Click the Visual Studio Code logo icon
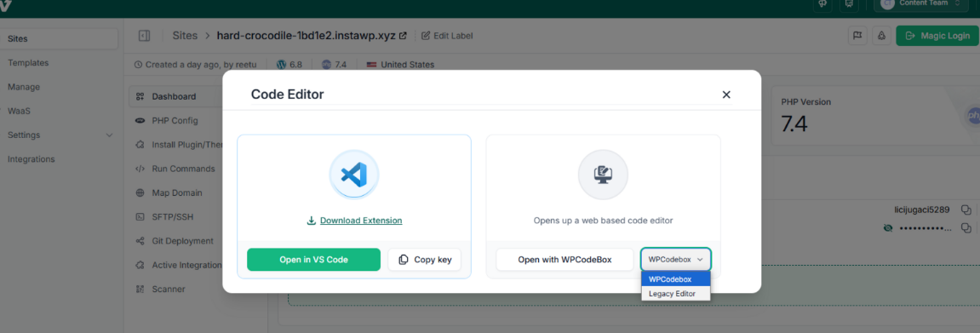The width and height of the screenshot is (980, 333). [x=354, y=175]
